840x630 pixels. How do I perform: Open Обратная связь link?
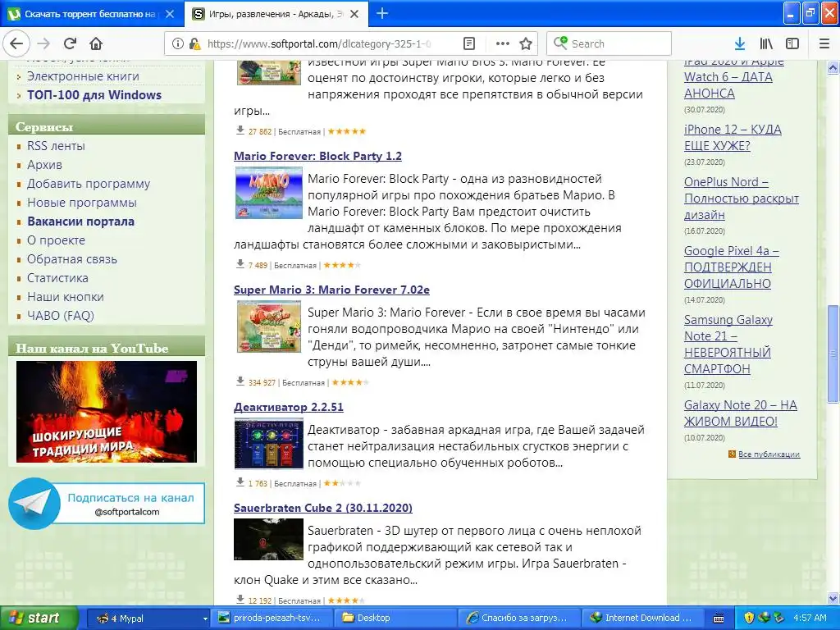[x=72, y=258]
